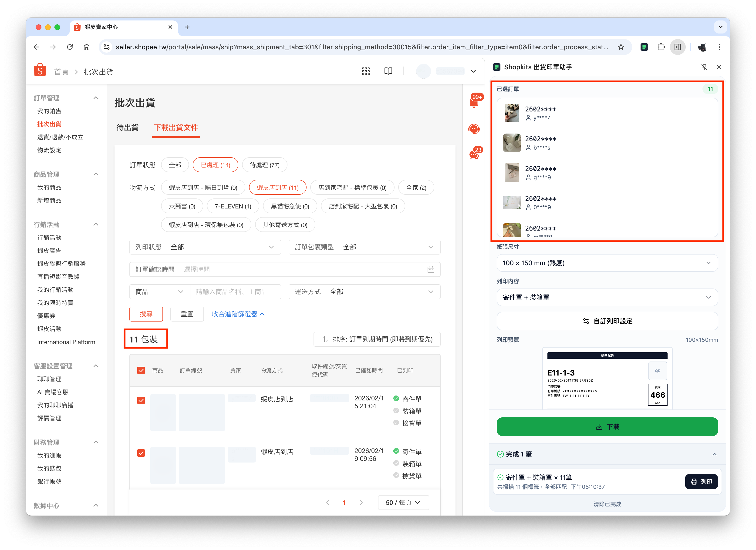The height and width of the screenshot is (550, 756).
Task: Open the 列印內容 寄件單 + 裝箱單 dropdown
Action: coord(607,298)
